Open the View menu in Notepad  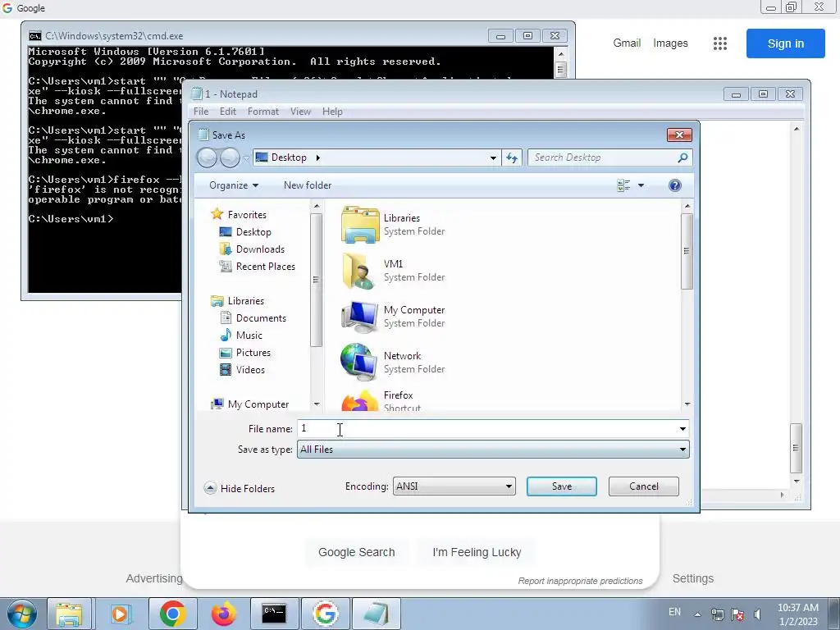(300, 112)
